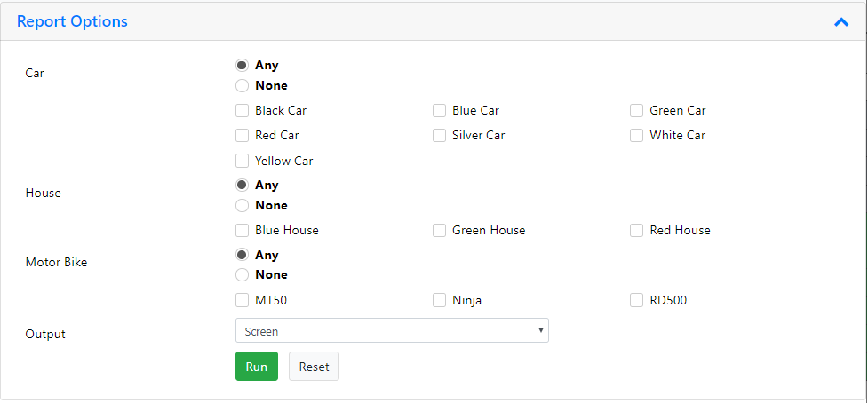Collapse the Report Options panel chevron
The width and height of the screenshot is (868, 403).
pyautogui.click(x=840, y=22)
